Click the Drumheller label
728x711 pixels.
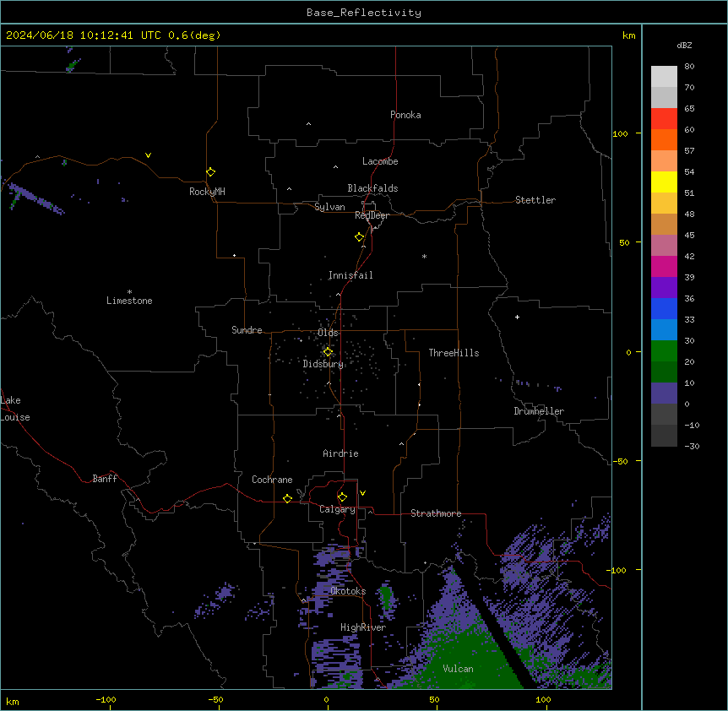539,411
